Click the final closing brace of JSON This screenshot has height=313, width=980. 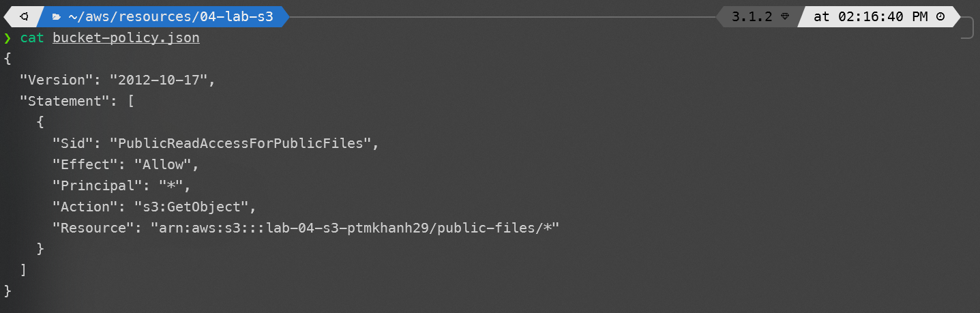coord(8,291)
